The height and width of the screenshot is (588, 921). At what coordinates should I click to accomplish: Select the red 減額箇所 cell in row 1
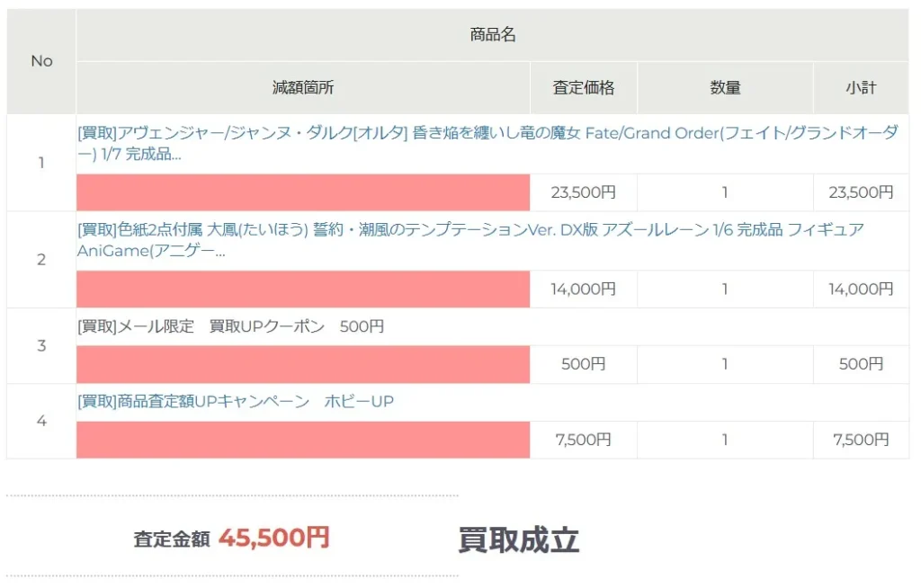(303, 192)
